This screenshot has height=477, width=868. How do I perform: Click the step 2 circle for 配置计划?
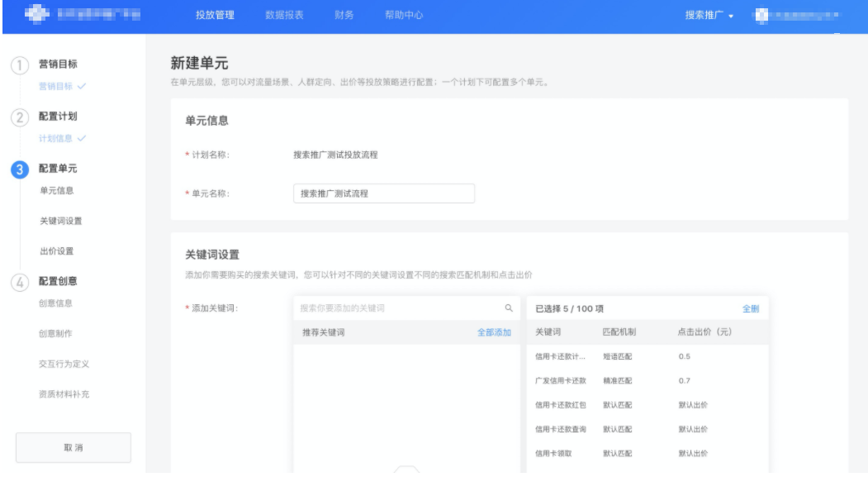(21, 116)
